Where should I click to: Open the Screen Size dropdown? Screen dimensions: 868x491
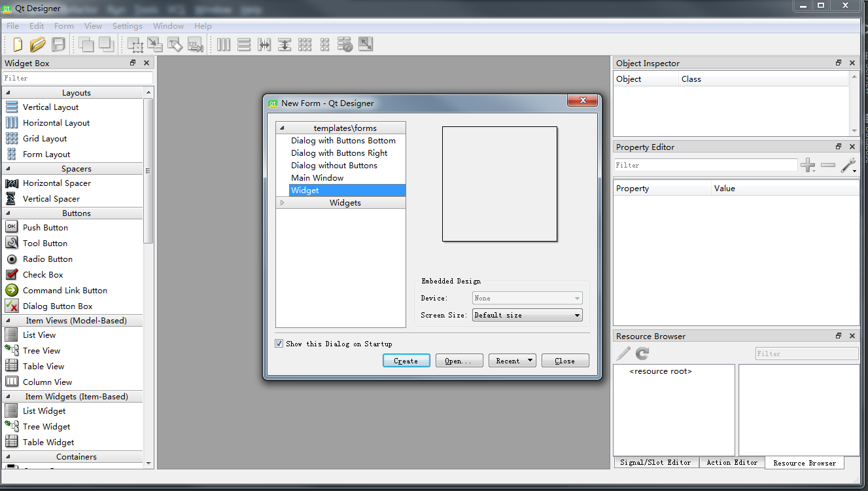pyautogui.click(x=527, y=315)
